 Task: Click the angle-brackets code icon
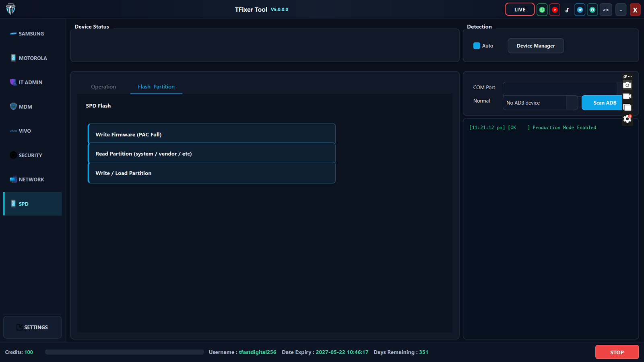tap(606, 10)
